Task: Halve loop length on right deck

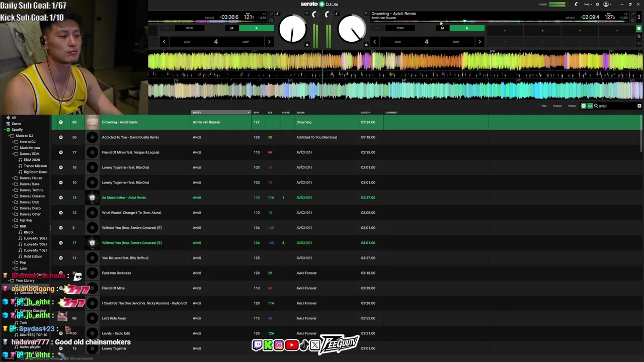Action: 374,42
